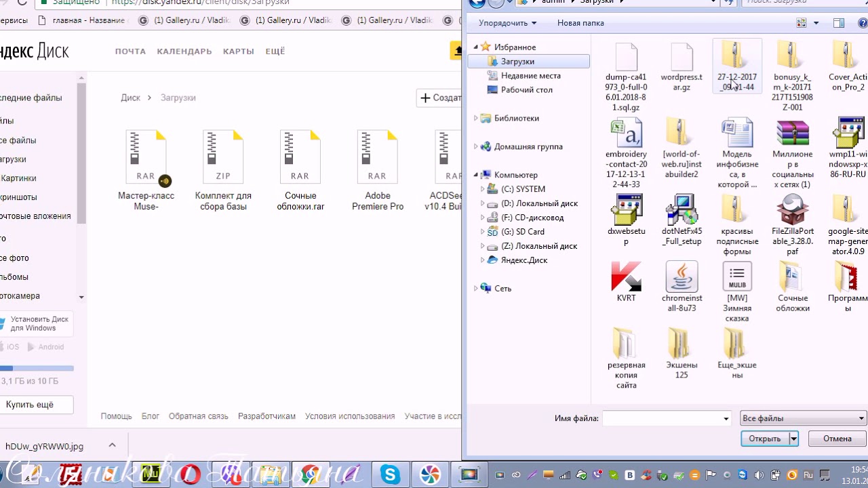
Task: Open Почта in Yandex header
Action: [130, 52]
